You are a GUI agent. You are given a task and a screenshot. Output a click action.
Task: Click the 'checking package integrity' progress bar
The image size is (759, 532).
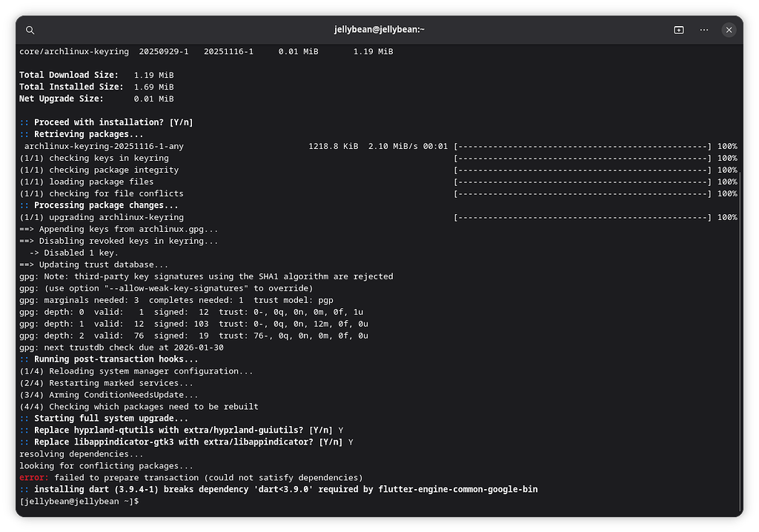583,170
